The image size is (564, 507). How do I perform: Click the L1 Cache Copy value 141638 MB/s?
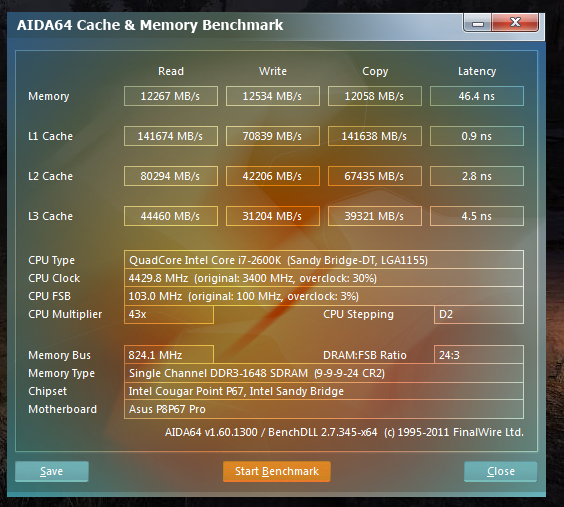coord(375,136)
